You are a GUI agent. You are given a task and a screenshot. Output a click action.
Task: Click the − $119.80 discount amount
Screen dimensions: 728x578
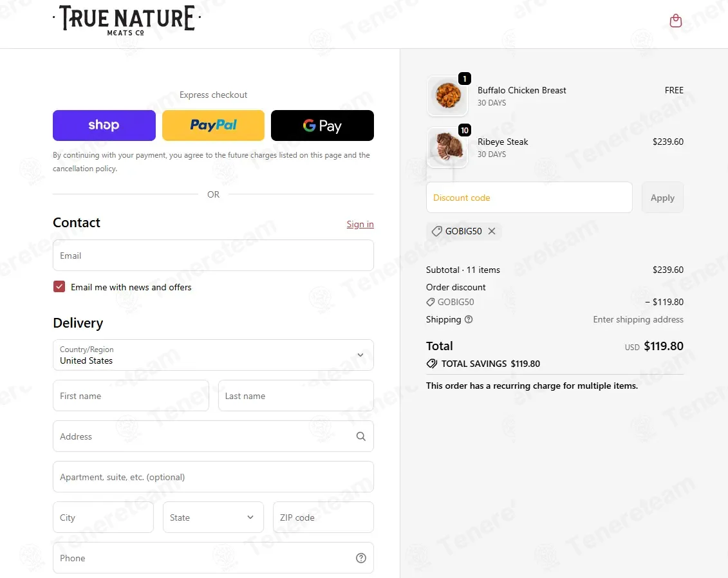click(664, 302)
